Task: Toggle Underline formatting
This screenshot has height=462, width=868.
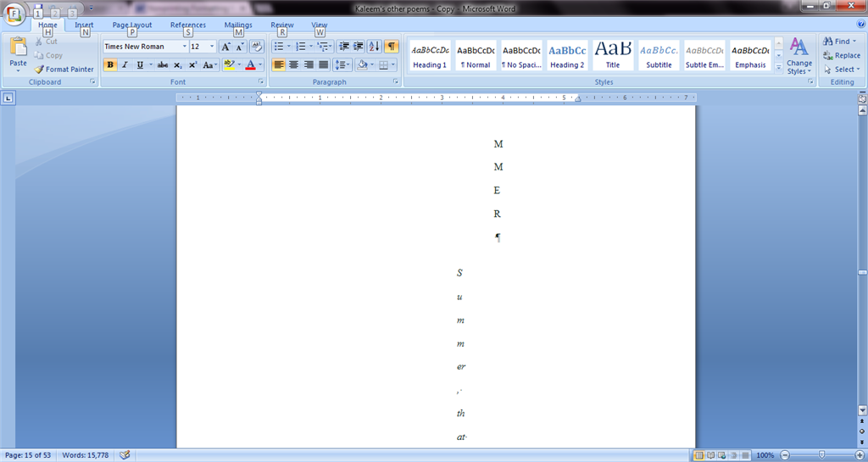Action: (140, 64)
